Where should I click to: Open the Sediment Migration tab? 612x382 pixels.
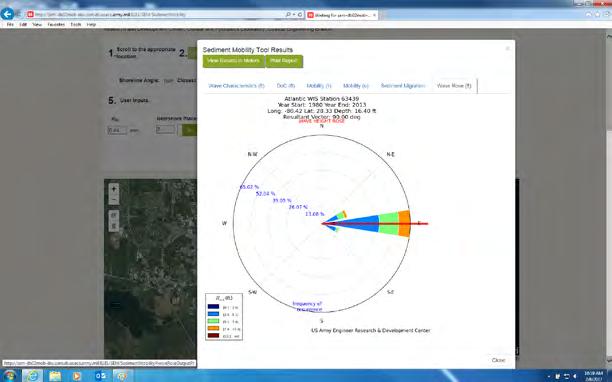coord(403,86)
